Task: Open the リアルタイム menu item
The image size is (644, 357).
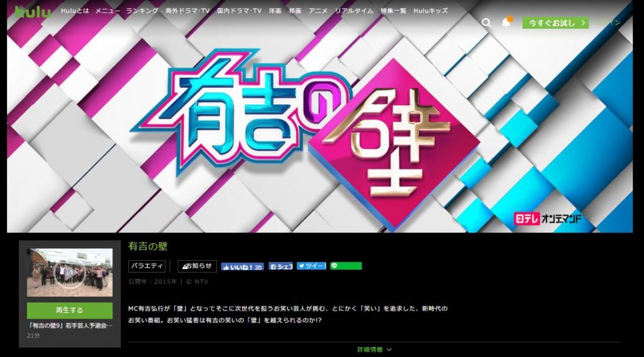Action: [x=354, y=11]
